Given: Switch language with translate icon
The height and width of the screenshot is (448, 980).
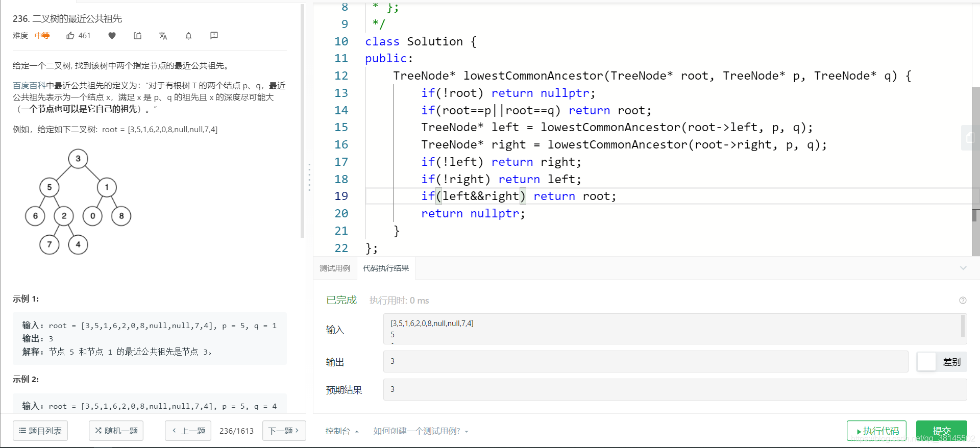Looking at the screenshot, I should pyautogui.click(x=163, y=36).
